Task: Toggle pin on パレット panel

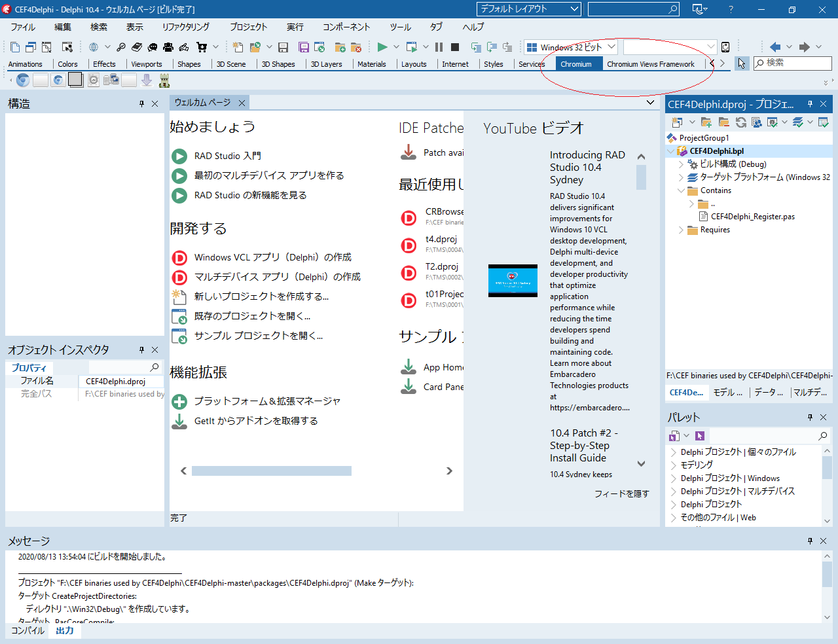Action: pyautogui.click(x=810, y=418)
